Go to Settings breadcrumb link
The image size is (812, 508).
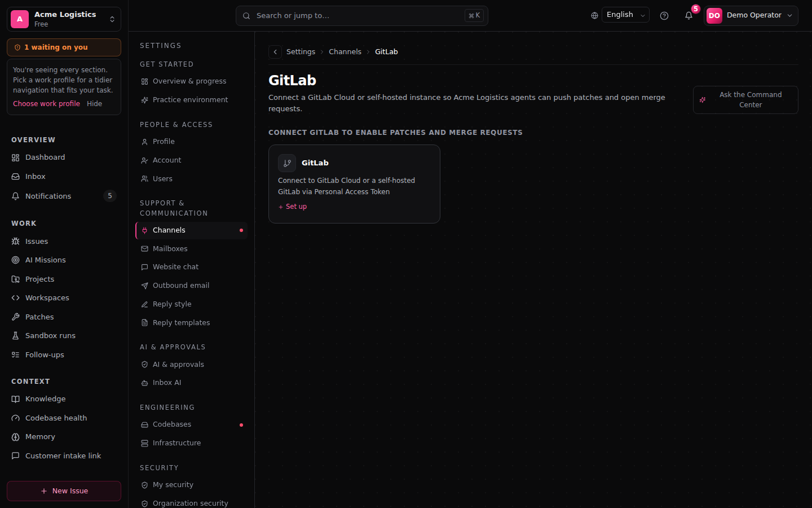(301, 52)
